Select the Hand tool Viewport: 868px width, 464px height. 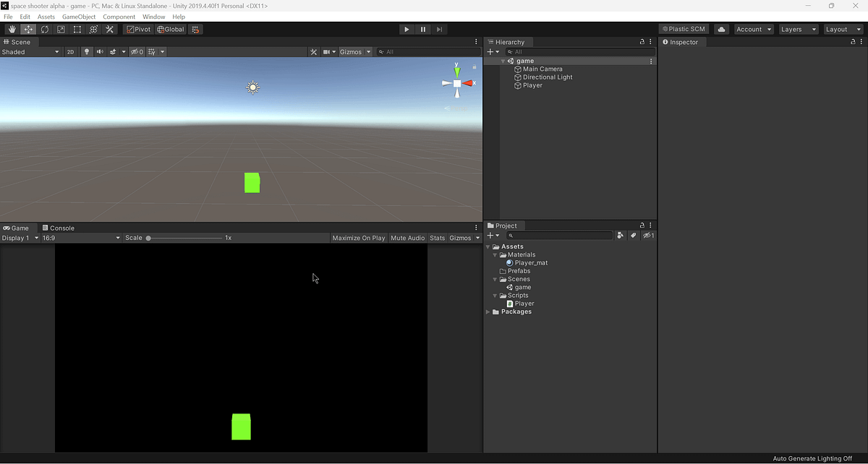(x=12, y=29)
